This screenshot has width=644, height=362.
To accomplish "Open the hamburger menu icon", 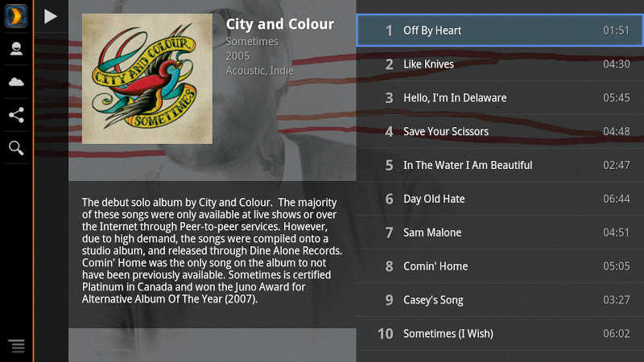I will (x=16, y=346).
